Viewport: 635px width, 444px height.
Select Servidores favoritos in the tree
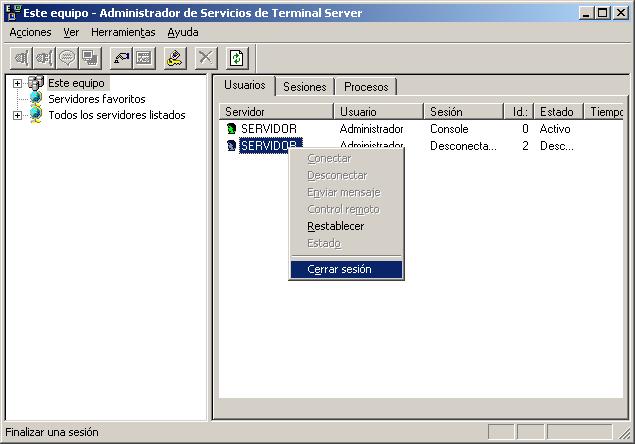click(96, 99)
